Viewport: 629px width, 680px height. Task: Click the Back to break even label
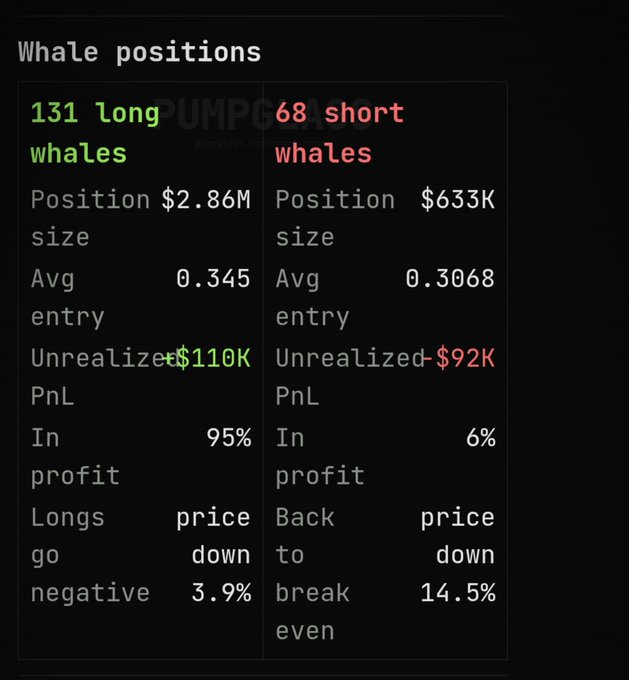(x=313, y=574)
